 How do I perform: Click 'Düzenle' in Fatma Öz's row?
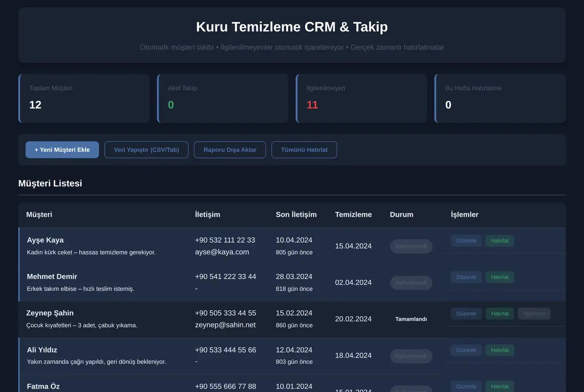point(466,387)
